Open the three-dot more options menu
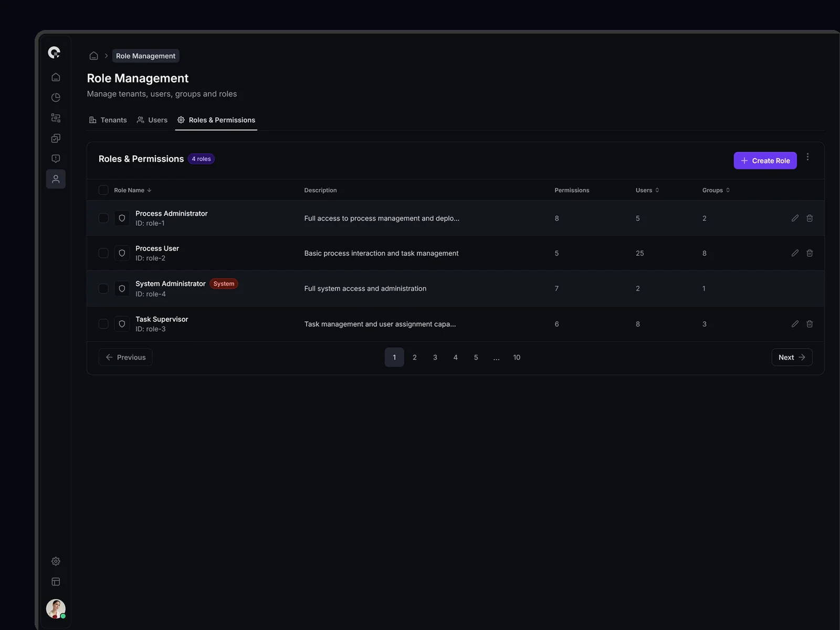The width and height of the screenshot is (840, 630). click(x=807, y=157)
